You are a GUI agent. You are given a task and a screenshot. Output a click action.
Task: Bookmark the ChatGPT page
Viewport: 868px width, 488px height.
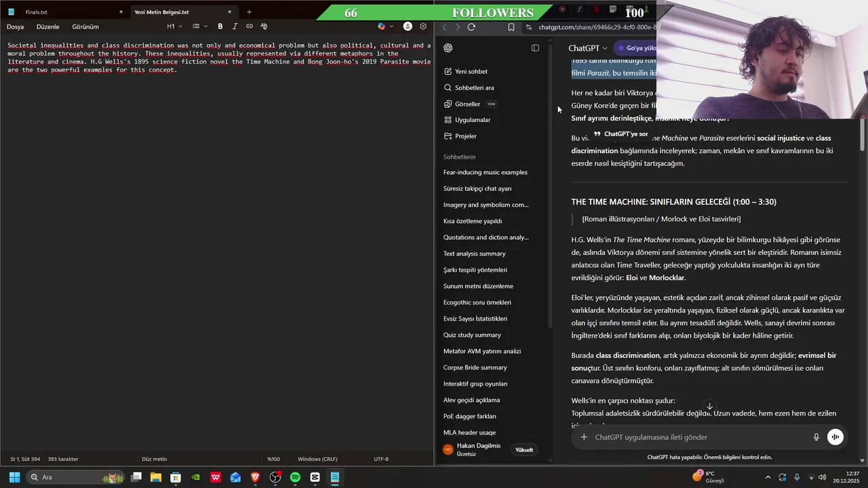pyautogui.click(x=511, y=27)
